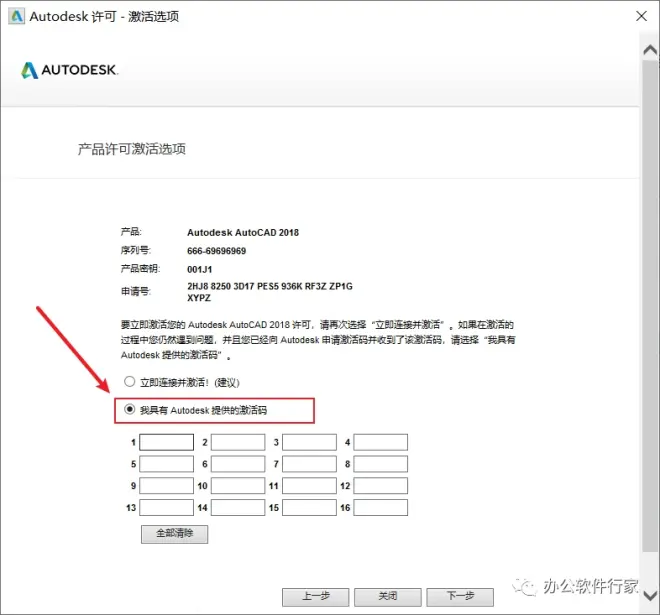
Task: Click activation code field 1
Action: pos(166,442)
